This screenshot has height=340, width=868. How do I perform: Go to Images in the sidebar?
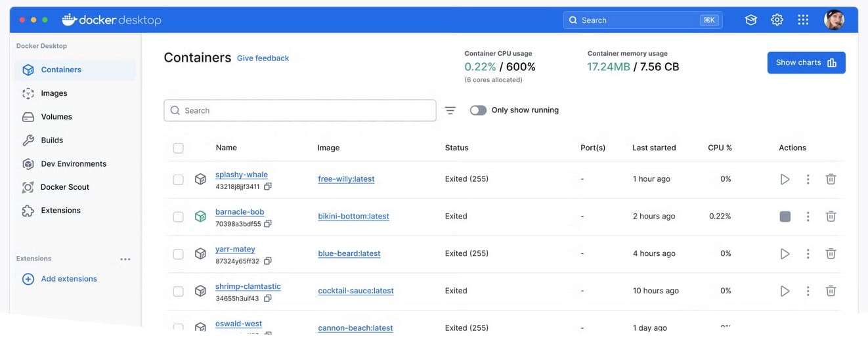click(54, 93)
